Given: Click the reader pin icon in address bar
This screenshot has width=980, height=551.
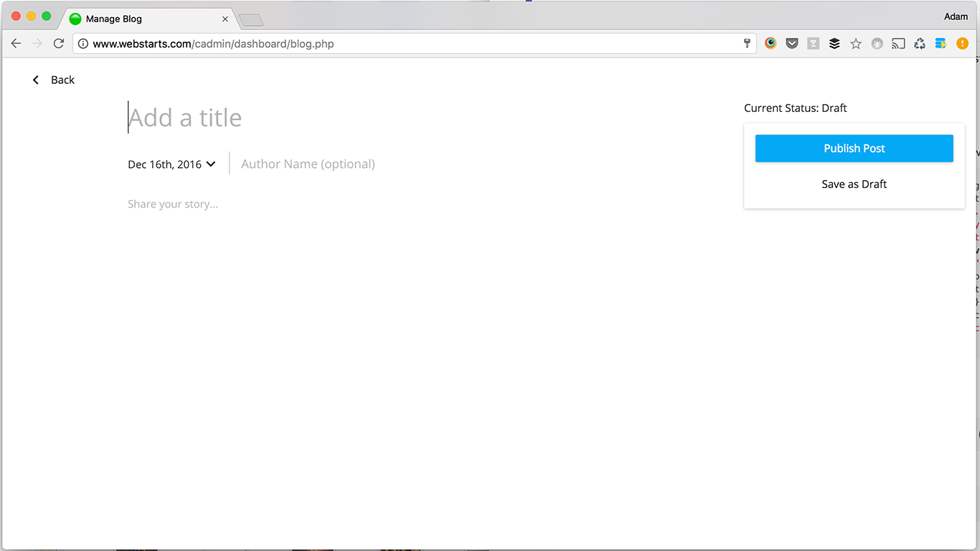Looking at the screenshot, I should pos(747,43).
